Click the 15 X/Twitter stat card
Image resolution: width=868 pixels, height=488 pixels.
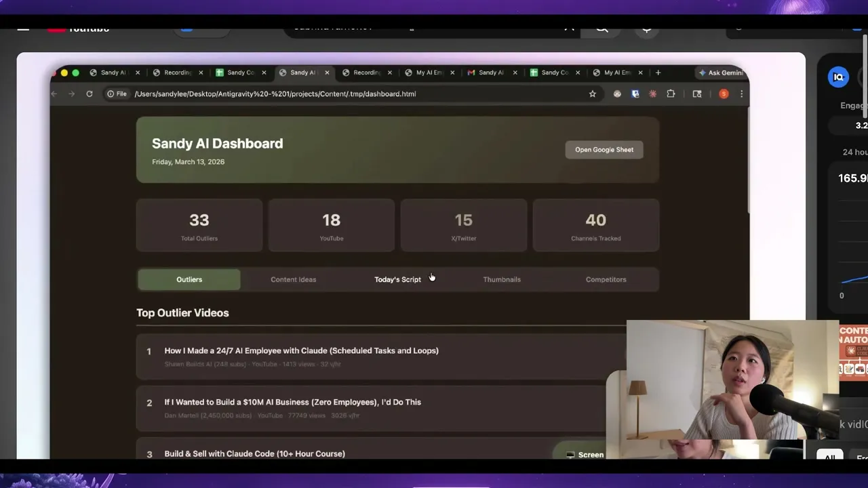[x=464, y=226]
